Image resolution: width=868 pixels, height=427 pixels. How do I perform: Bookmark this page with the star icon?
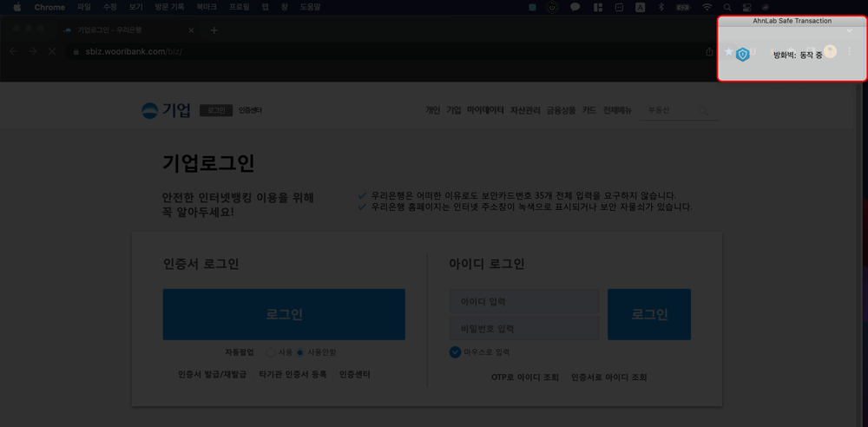728,51
